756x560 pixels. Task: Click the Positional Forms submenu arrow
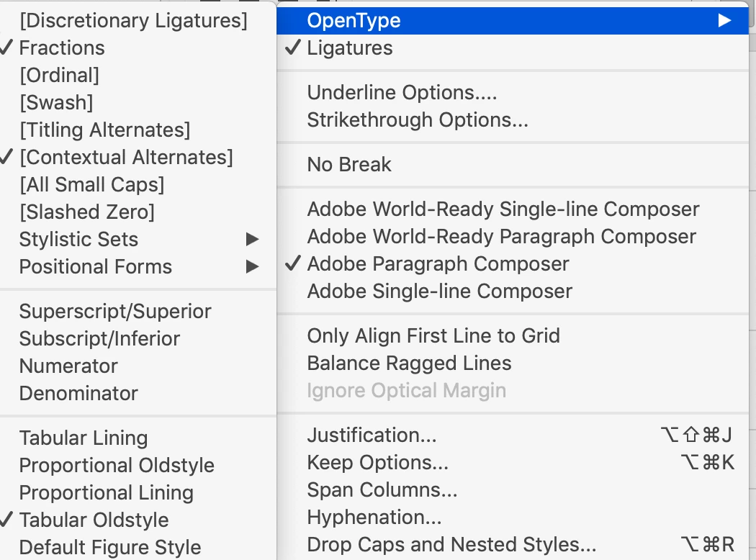coord(252,267)
